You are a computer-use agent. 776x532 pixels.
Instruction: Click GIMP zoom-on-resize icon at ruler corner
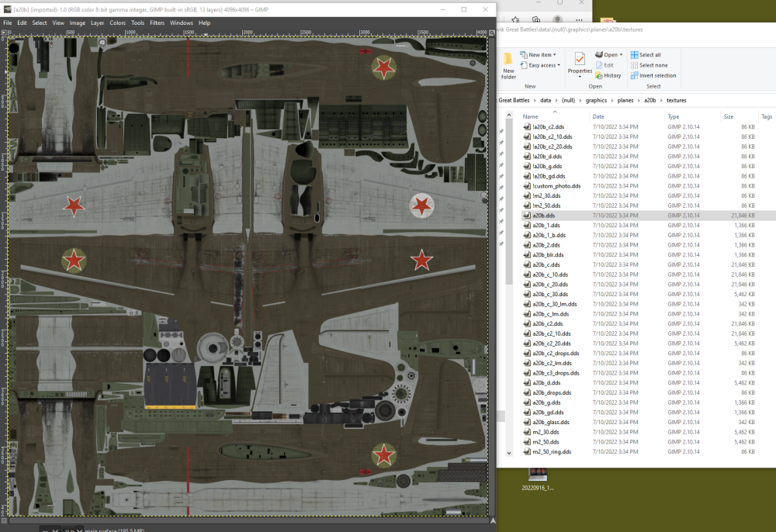point(490,33)
